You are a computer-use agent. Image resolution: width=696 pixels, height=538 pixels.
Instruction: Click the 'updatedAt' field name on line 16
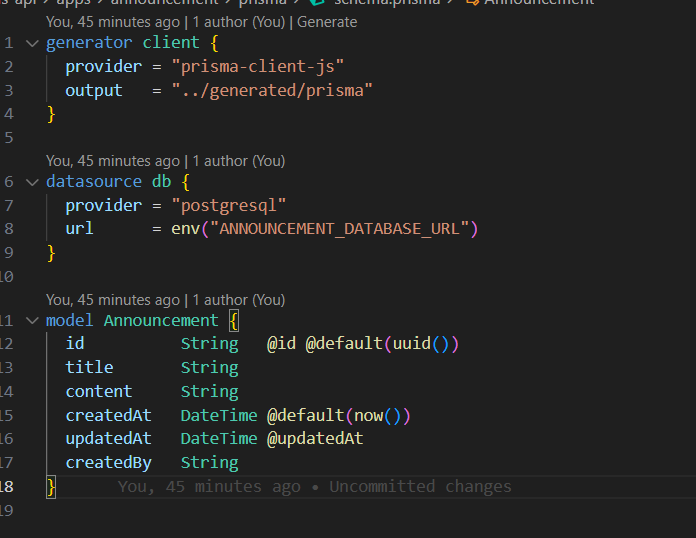pos(108,439)
